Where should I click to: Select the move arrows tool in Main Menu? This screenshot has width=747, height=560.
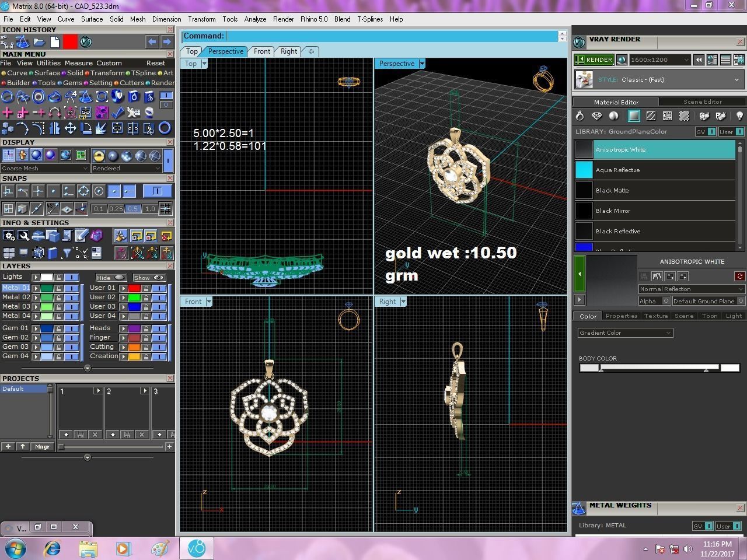tap(70, 128)
